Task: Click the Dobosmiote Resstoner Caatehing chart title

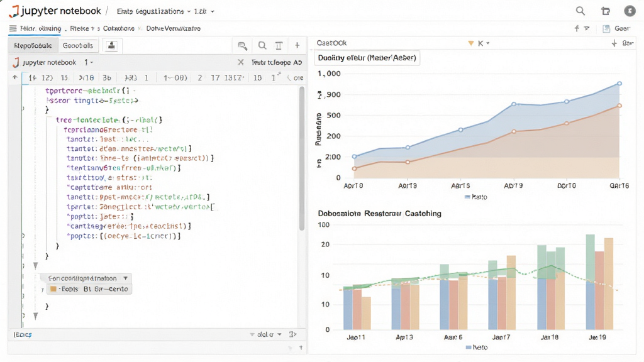Action: click(x=379, y=214)
